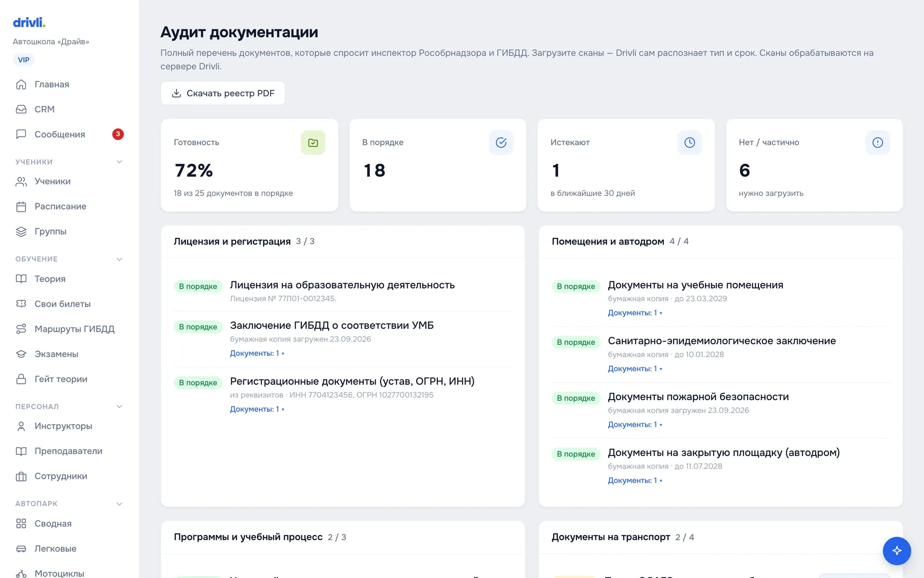Viewport: 924px width, 578px height.
Task: Download the registry via Скачать реестр PDF
Action: point(223,93)
